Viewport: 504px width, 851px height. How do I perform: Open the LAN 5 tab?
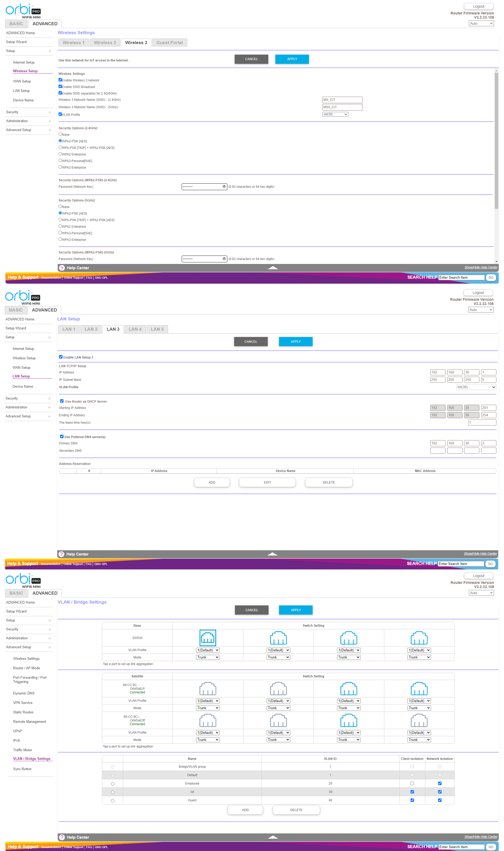(x=157, y=329)
